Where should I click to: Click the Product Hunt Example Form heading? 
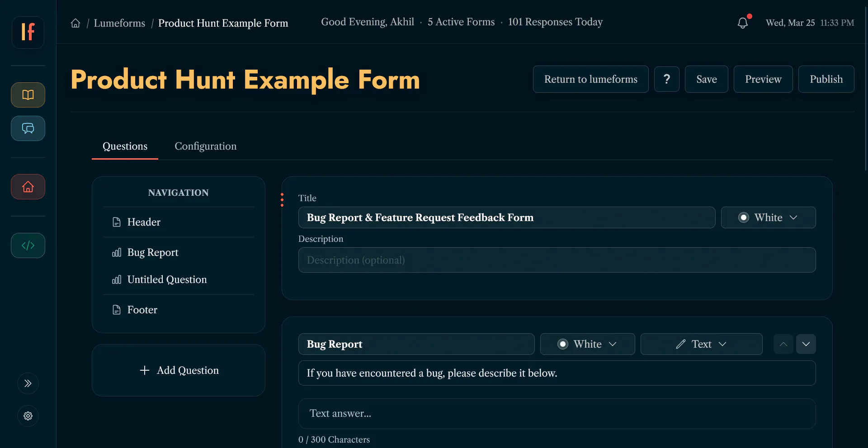pyautogui.click(x=245, y=80)
